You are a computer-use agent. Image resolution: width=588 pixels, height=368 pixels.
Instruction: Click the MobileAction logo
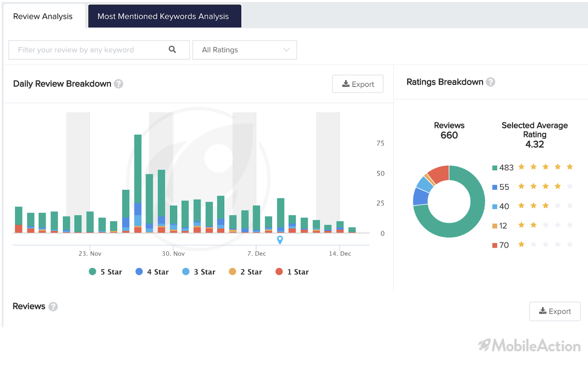click(529, 345)
